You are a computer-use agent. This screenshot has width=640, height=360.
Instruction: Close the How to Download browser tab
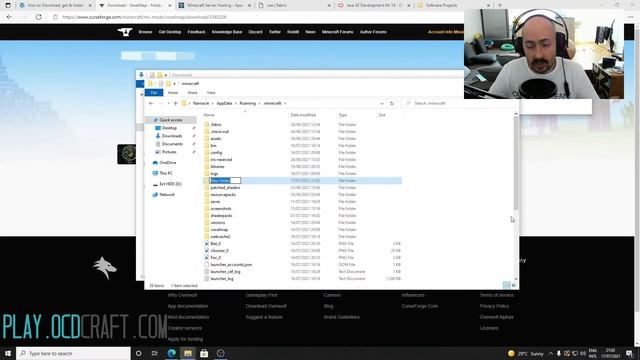[x=90, y=6]
